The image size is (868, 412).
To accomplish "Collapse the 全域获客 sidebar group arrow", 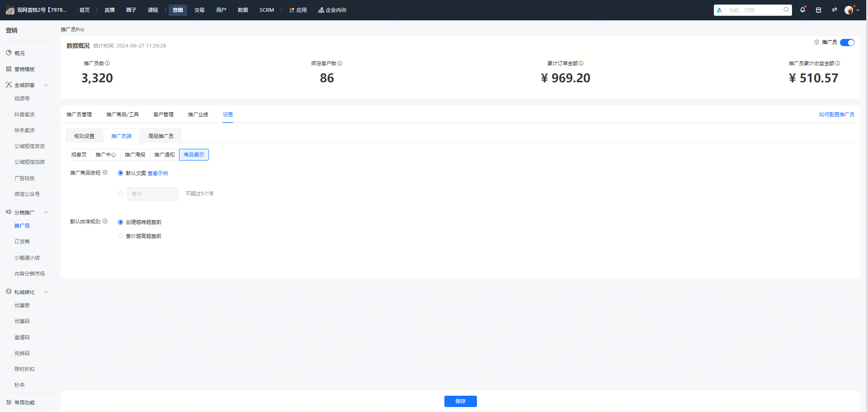I will [x=46, y=85].
